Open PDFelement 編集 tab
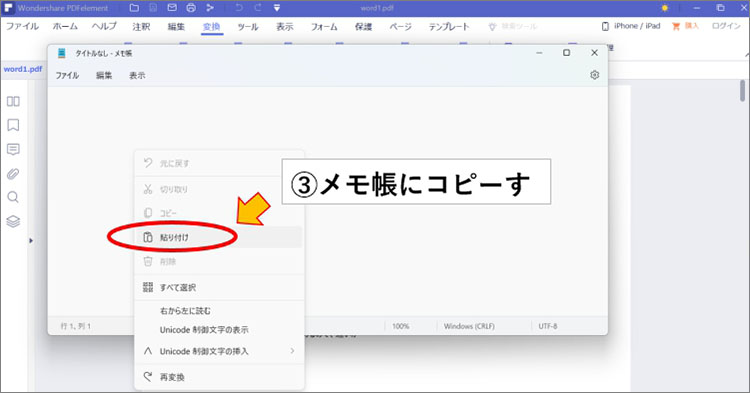The image size is (750, 393). pos(176,27)
